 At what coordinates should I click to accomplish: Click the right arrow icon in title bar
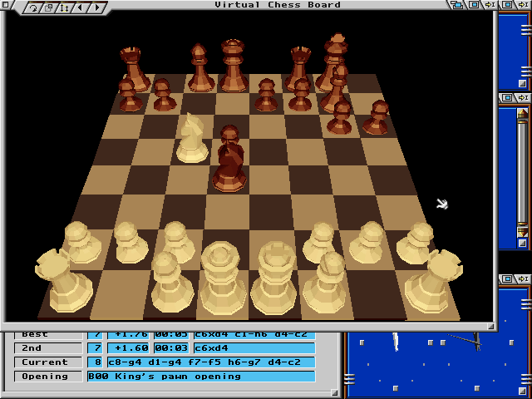[97, 7]
